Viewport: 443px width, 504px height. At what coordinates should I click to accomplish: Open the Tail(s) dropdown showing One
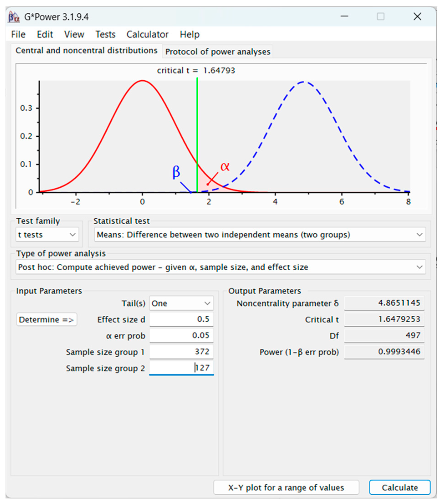coord(181,303)
